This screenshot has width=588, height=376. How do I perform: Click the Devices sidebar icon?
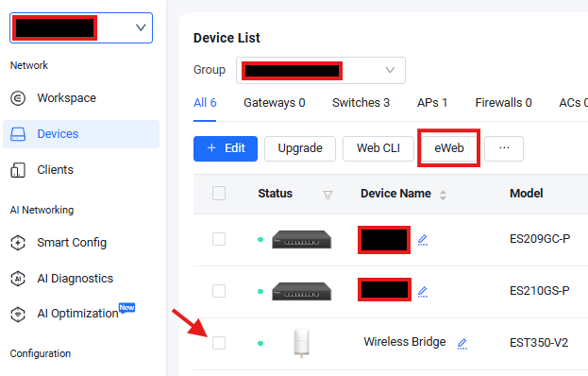pyautogui.click(x=18, y=134)
